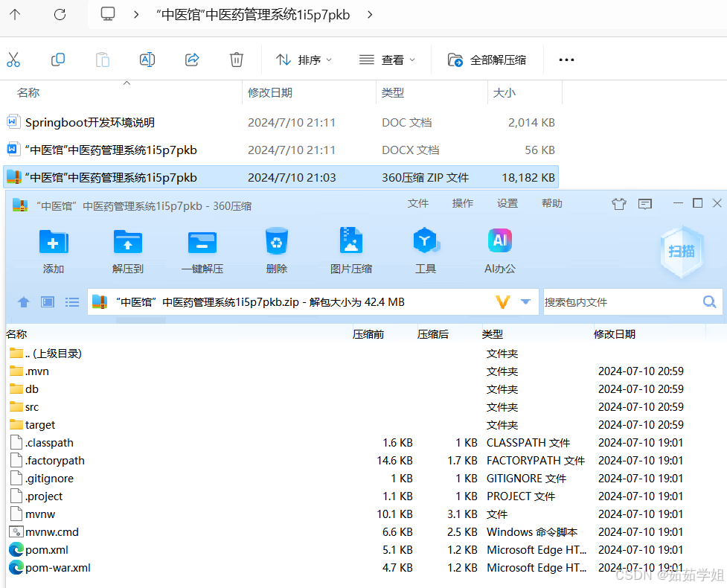Sort Explorer list by 修改日期 column
Image resolution: width=727 pixels, height=588 pixels.
click(270, 93)
